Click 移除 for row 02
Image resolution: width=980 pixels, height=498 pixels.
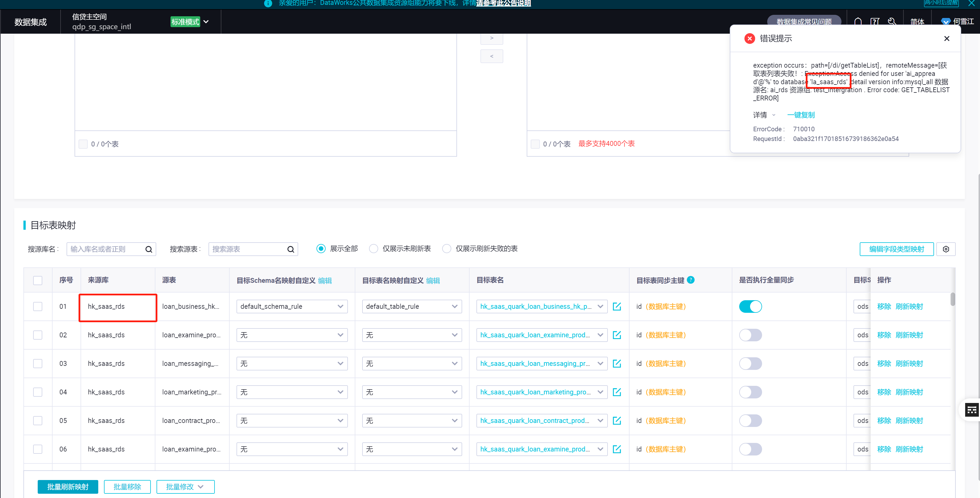(x=884, y=335)
